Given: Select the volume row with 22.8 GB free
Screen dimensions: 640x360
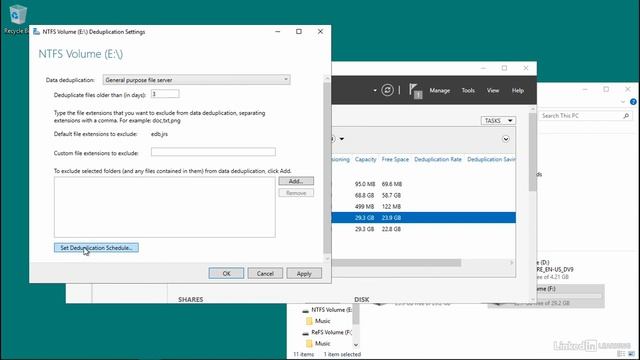Looking at the screenshot, I should click(x=423, y=229).
